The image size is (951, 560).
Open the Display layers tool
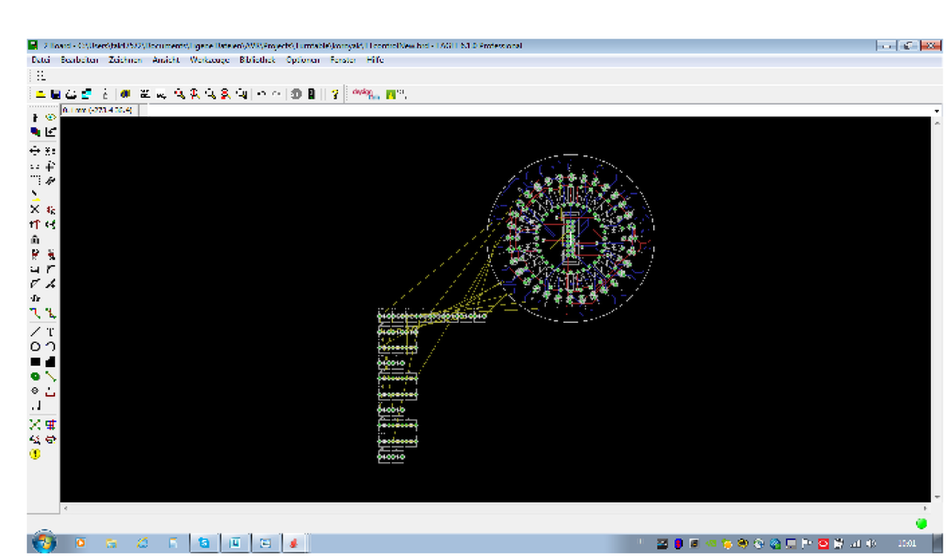(x=35, y=132)
